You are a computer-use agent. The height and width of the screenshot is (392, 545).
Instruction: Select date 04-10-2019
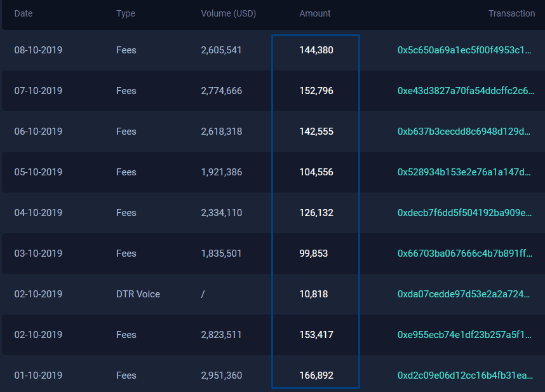click(x=38, y=213)
